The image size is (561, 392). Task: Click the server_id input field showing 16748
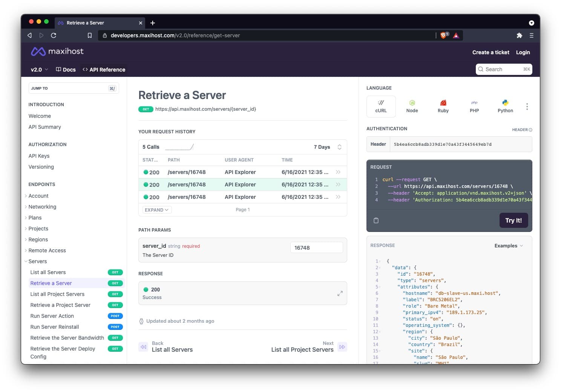tap(316, 247)
